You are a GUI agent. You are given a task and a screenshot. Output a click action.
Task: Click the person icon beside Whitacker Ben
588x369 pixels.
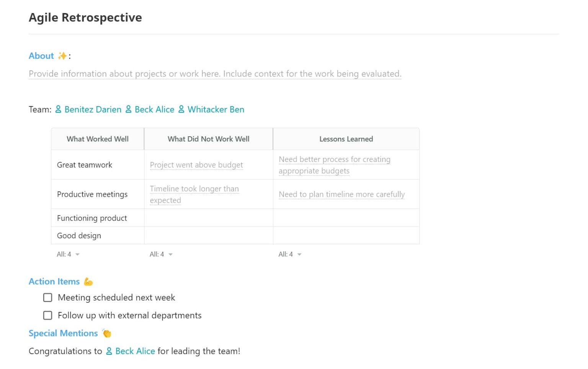tap(181, 109)
